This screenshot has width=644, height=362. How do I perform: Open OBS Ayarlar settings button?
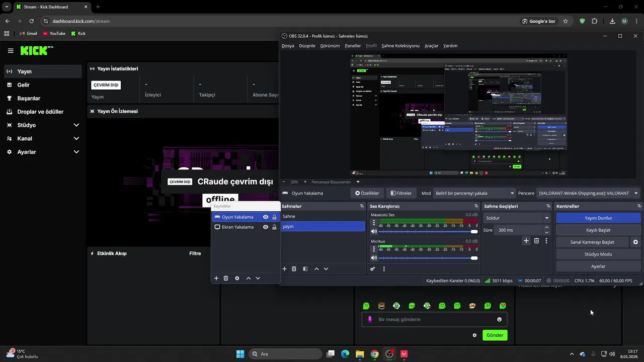598,266
